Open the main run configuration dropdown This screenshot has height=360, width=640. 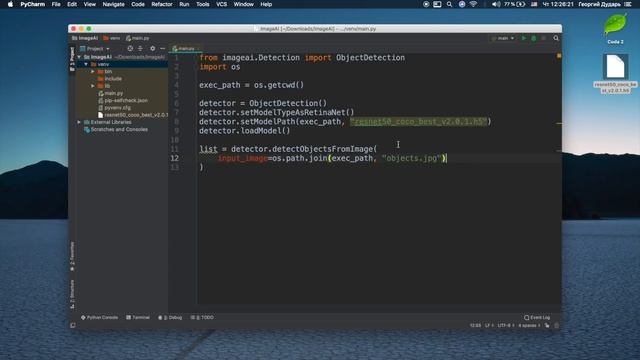click(502, 38)
